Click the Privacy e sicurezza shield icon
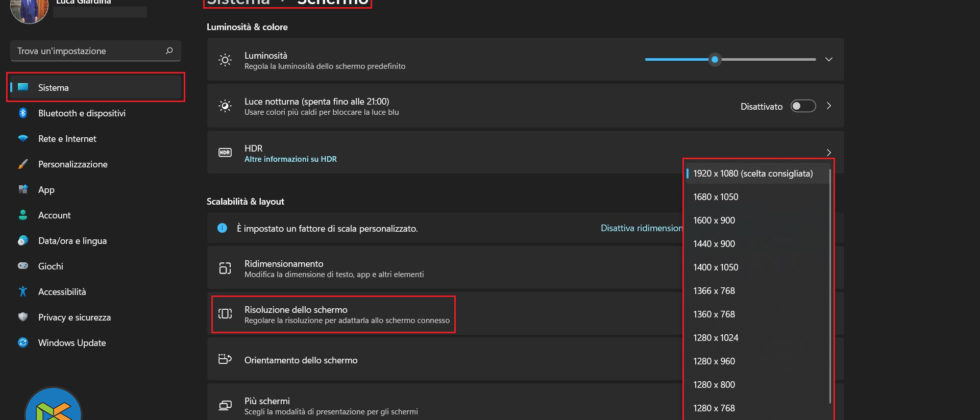Screen dimensions: 980x420 pos(23,318)
